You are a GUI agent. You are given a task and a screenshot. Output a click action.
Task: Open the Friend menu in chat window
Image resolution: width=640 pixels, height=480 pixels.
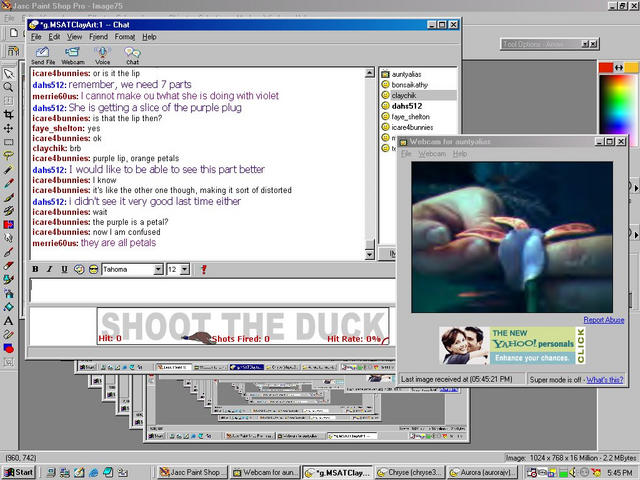pyautogui.click(x=98, y=37)
